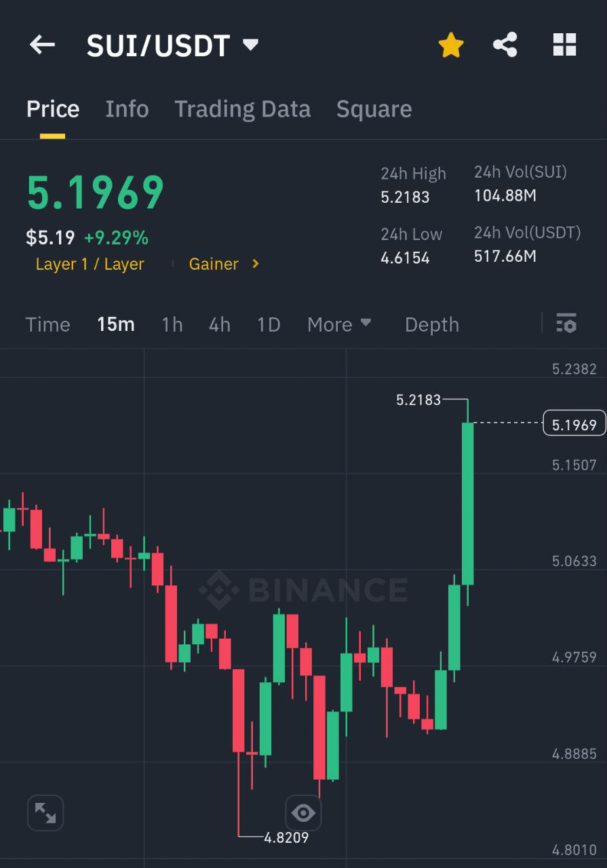Screen dimensions: 607x868
Task: Tap the 24h Low value 4.6154
Action: 405,258
